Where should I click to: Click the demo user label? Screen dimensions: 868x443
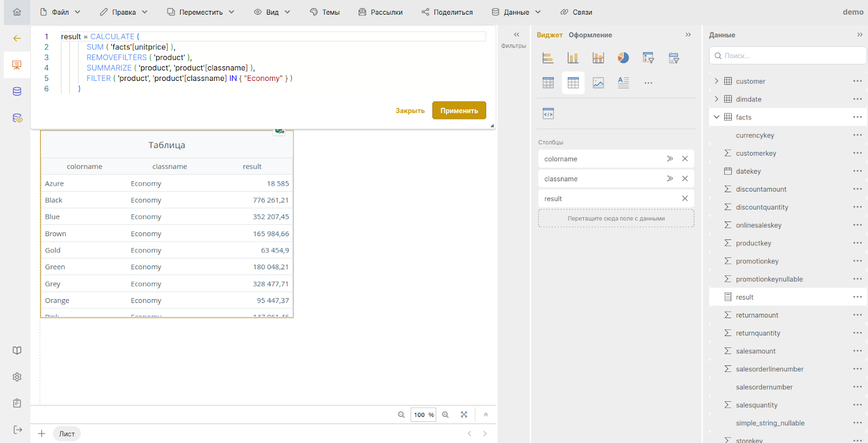[853, 12]
